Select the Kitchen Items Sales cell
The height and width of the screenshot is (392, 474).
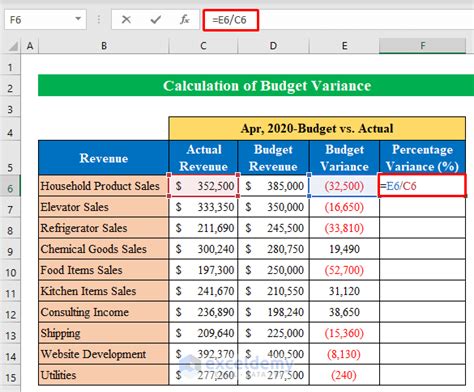coord(104,291)
